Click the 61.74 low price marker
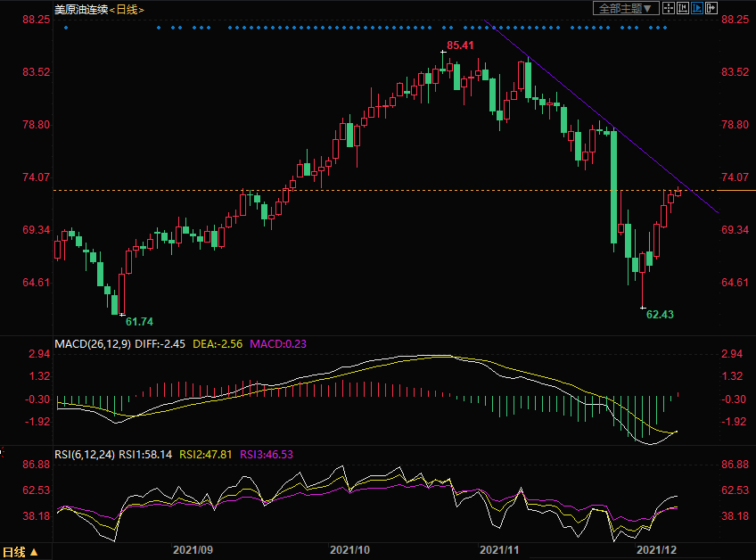756x560 pixels. (139, 321)
